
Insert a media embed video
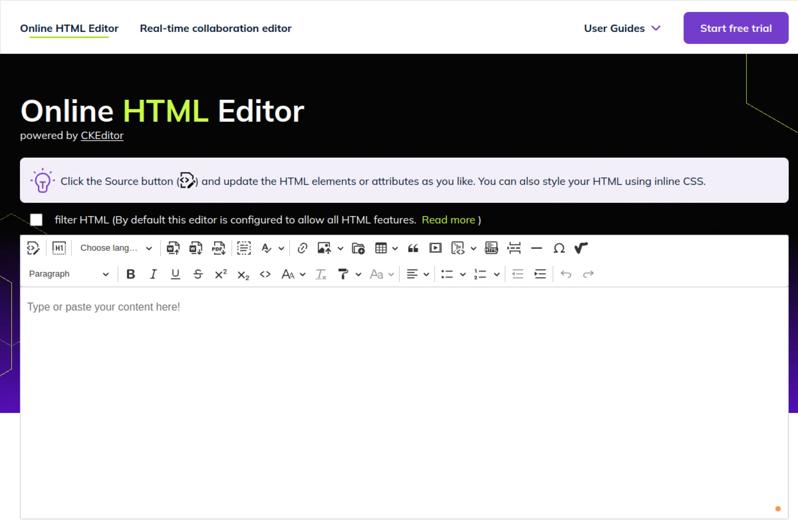pos(435,248)
